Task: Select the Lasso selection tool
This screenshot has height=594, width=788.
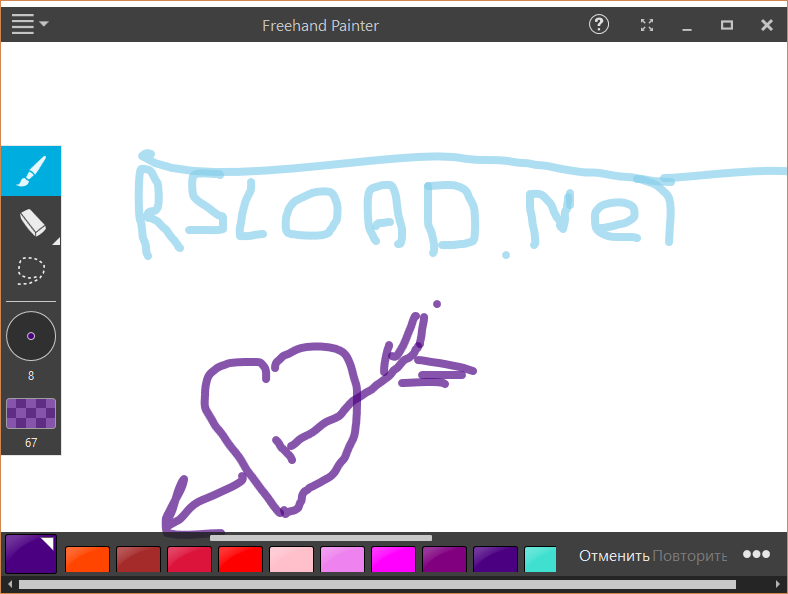Action: pos(31,271)
